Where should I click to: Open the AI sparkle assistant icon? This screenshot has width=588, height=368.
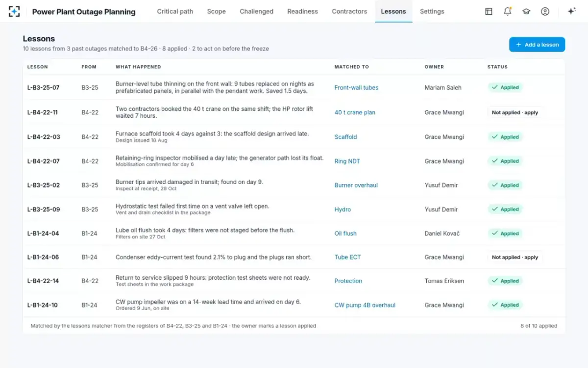(571, 11)
